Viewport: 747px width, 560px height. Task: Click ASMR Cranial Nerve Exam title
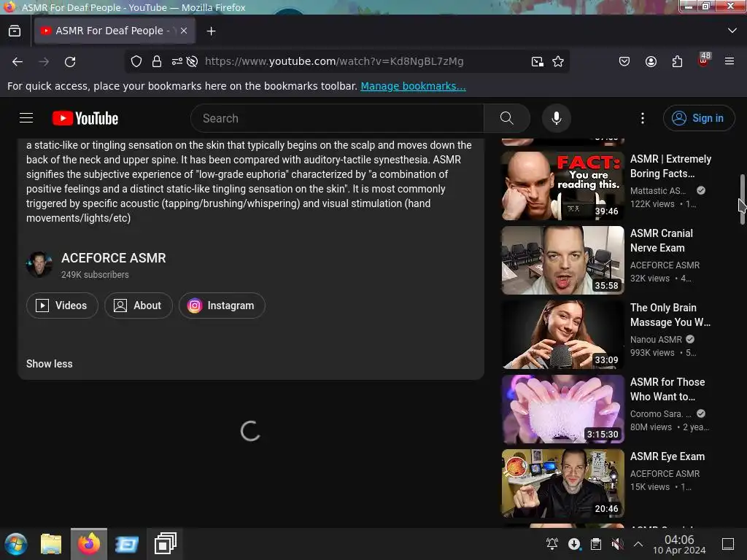[x=661, y=241]
